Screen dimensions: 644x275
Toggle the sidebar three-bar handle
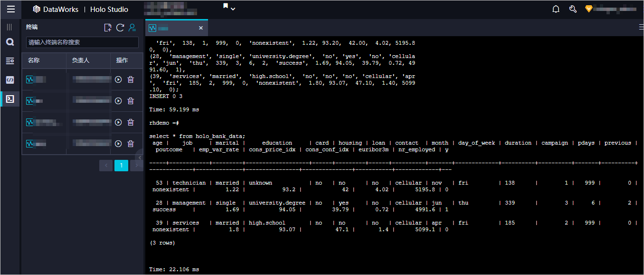(9, 27)
